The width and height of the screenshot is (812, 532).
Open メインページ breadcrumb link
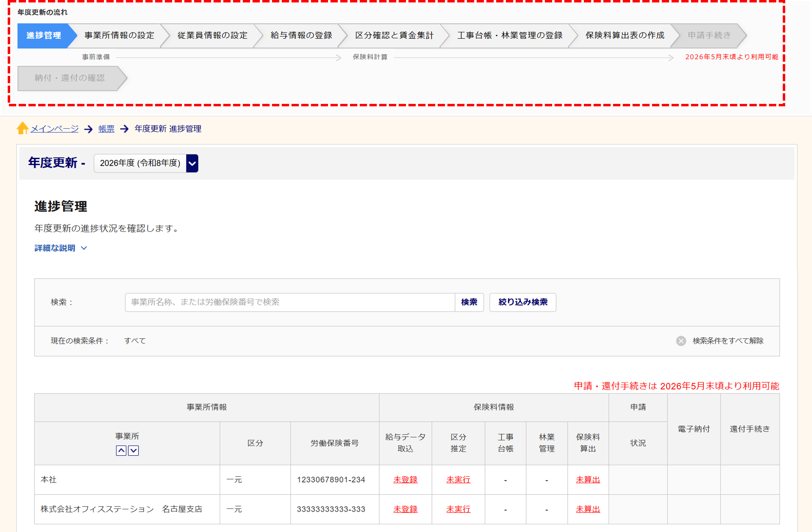[x=54, y=129]
